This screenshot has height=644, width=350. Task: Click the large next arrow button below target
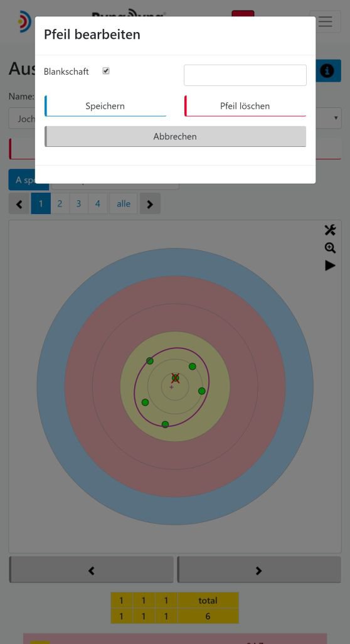point(259,570)
